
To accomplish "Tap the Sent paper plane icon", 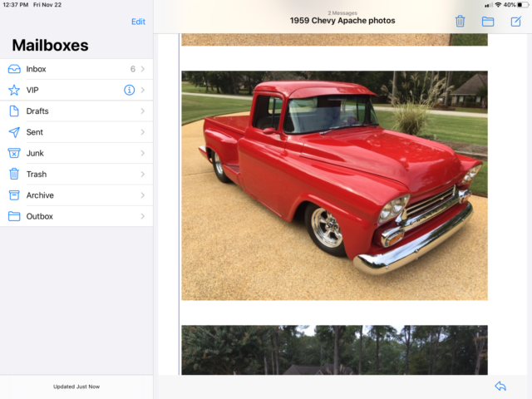I will pyautogui.click(x=14, y=132).
